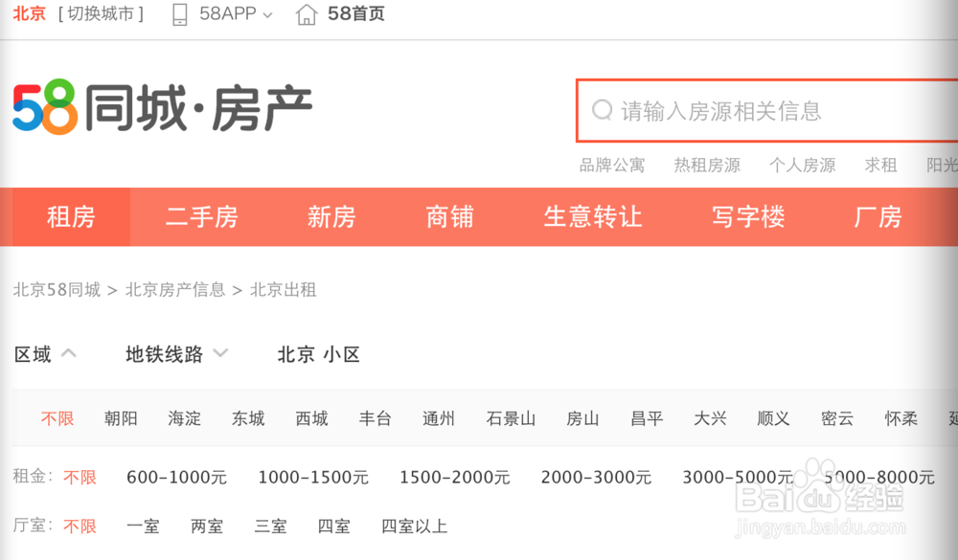Select the 商铺 tab
958x560 pixels.
point(449,216)
